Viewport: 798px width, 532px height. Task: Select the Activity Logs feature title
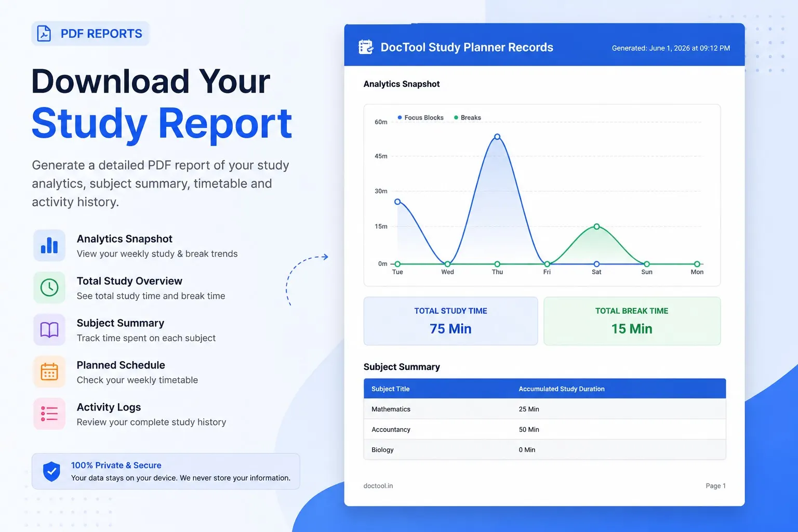click(x=109, y=407)
